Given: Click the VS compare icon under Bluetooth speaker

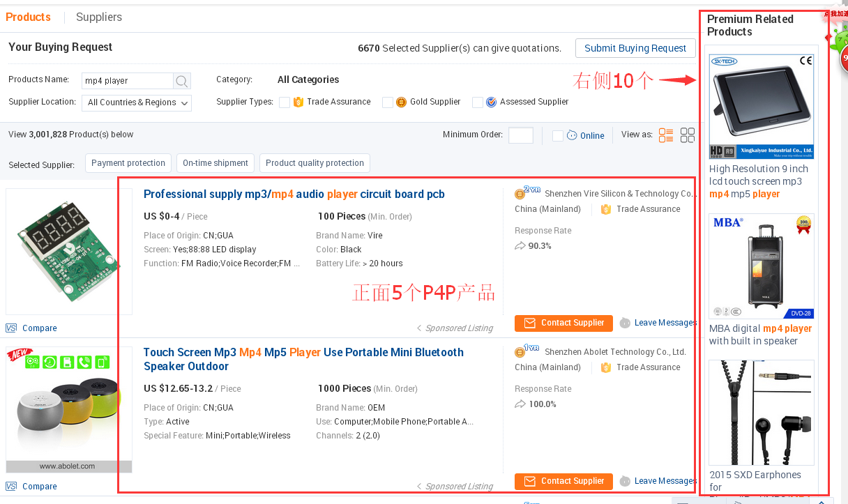Looking at the screenshot, I should (x=11, y=486).
